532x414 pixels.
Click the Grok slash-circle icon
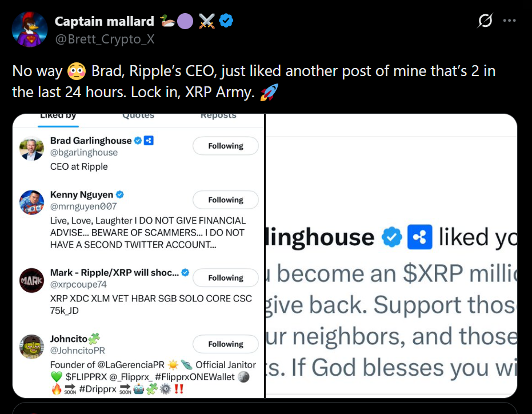click(x=485, y=21)
